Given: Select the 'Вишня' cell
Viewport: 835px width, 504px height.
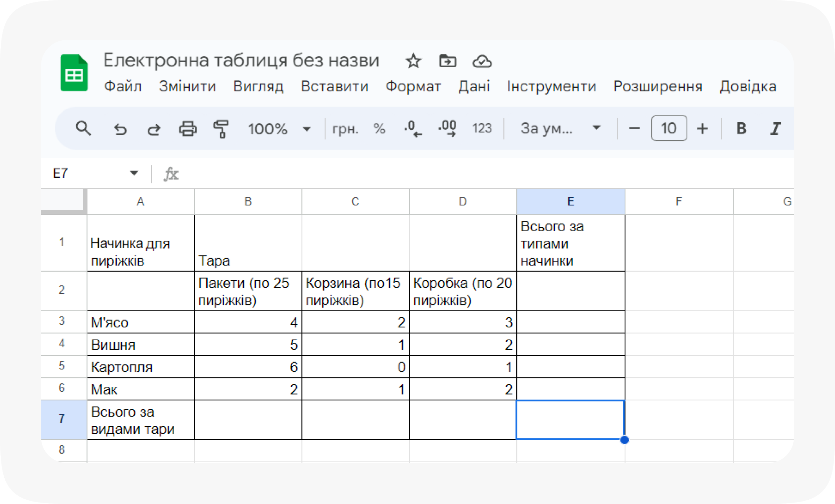Looking at the screenshot, I should coord(140,345).
